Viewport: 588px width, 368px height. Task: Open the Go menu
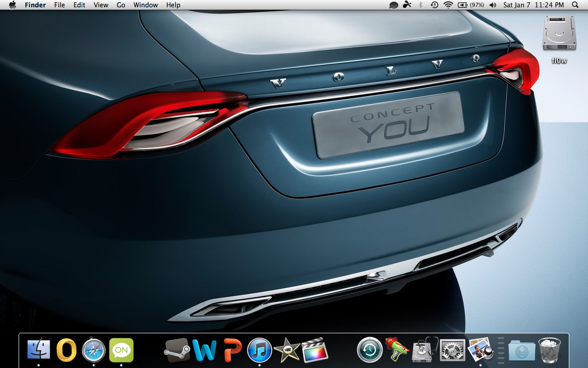pyautogui.click(x=121, y=5)
